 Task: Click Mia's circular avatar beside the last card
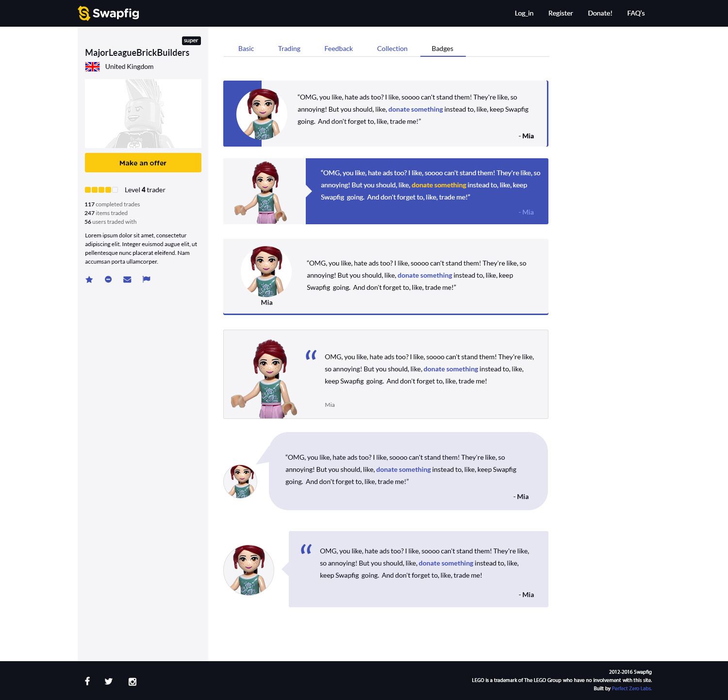(x=248, y=570)
